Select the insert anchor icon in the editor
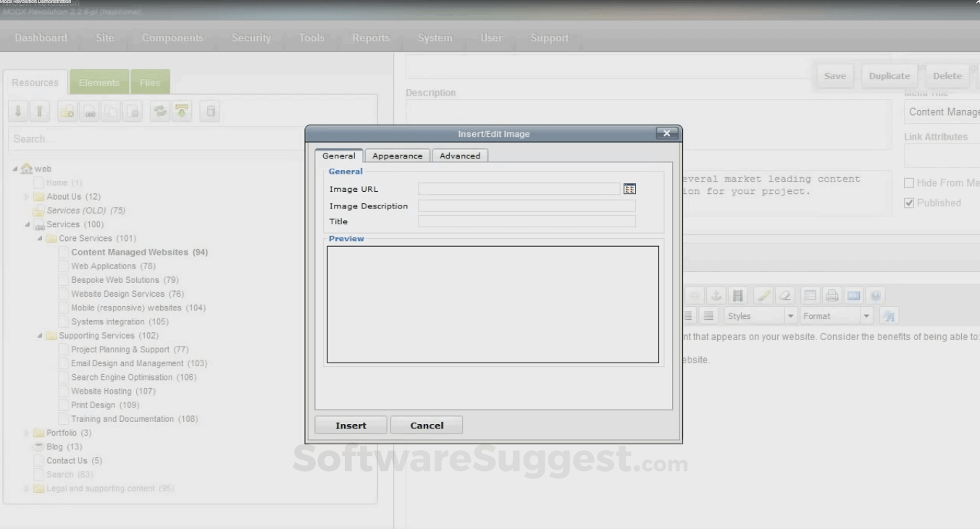This screenshot has width=980, height=529. [716, 295]
